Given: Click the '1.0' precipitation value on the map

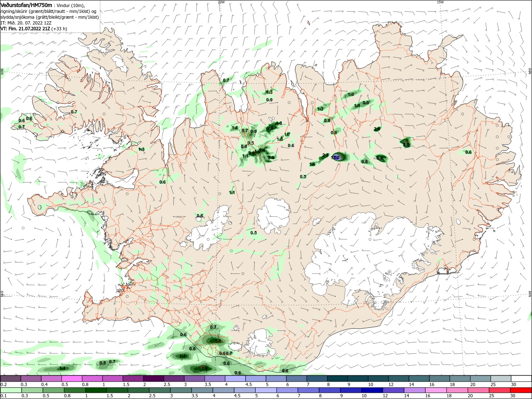Looking at the screenshot, I should pos(351,95).
